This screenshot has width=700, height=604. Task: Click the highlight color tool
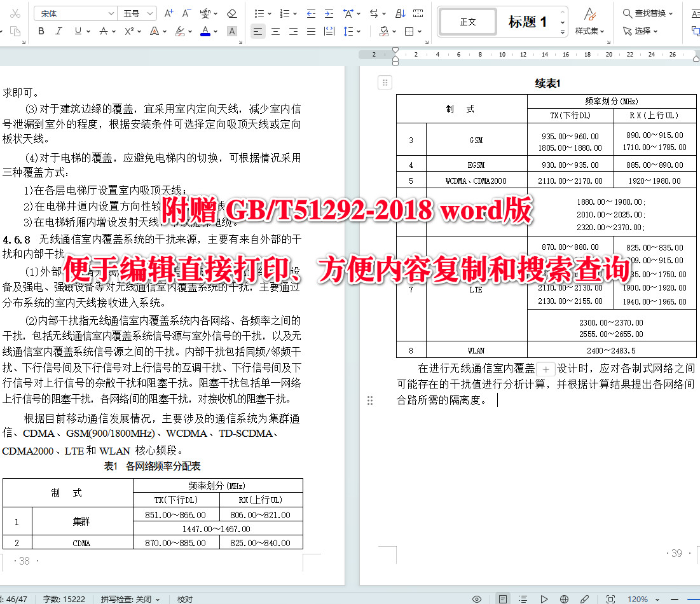point(181,31)
